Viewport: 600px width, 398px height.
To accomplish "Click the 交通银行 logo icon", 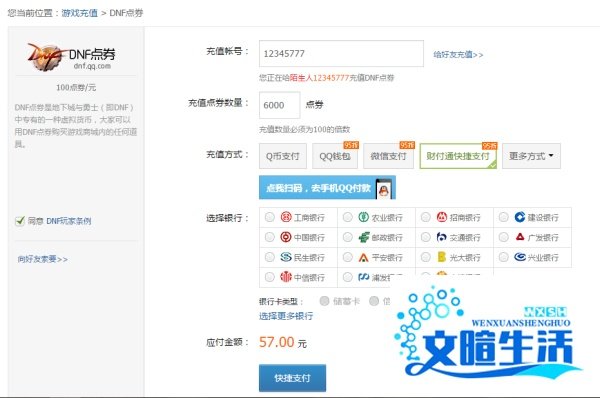I will pyautogui.click(x=442, y=237).
